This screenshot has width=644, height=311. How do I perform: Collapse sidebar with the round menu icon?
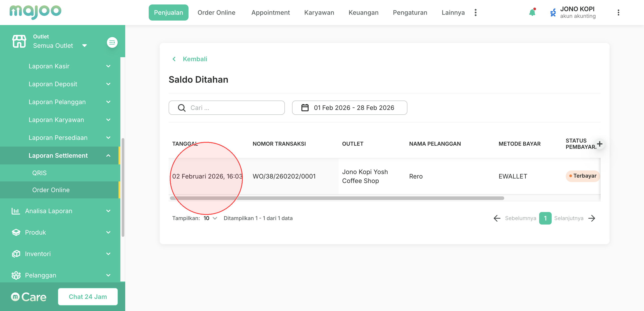tap(112, 42)
